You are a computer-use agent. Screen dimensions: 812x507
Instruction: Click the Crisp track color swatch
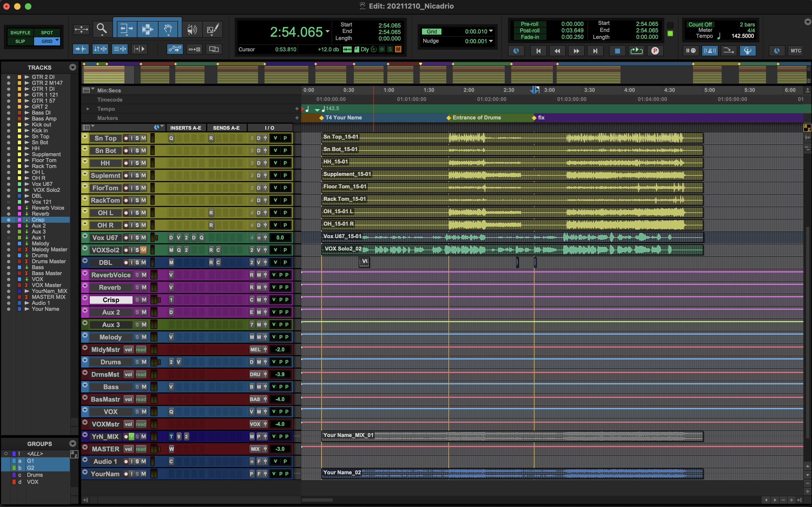pyautogui.click(x=19, y=220)
